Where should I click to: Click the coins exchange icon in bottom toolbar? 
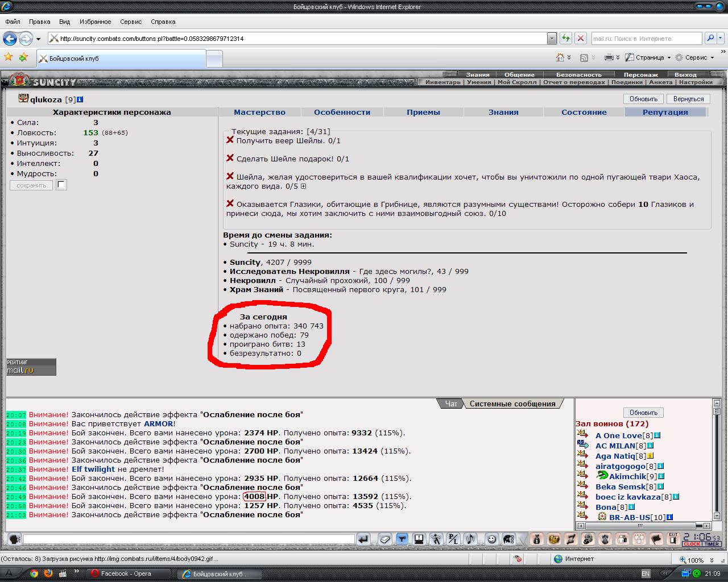(x=588, y=539)
